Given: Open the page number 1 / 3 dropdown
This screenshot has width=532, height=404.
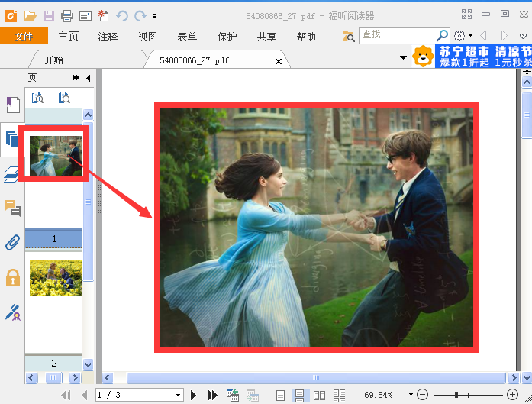Looking at the screenshot, I should click(x=178, y=395).
